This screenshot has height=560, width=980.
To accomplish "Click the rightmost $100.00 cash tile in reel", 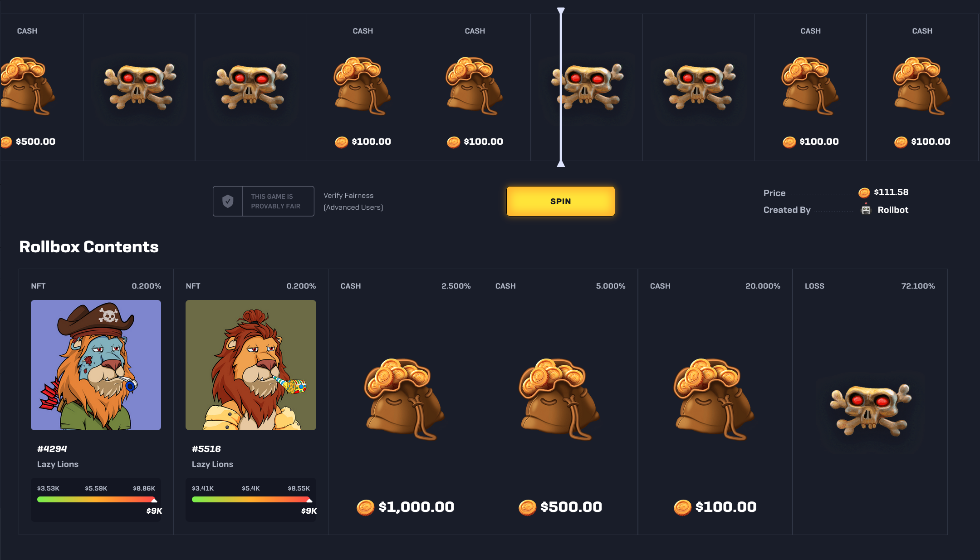I will point(922,87).
